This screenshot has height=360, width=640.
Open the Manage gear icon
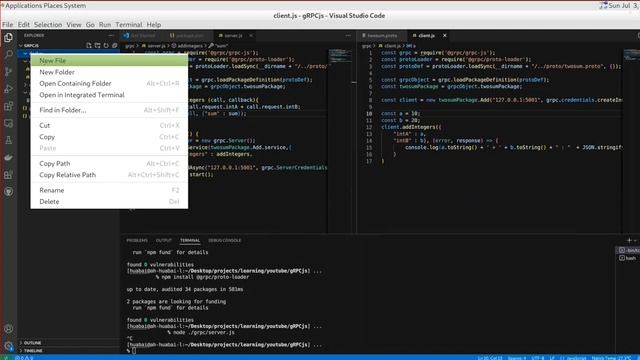click(8, 346)
